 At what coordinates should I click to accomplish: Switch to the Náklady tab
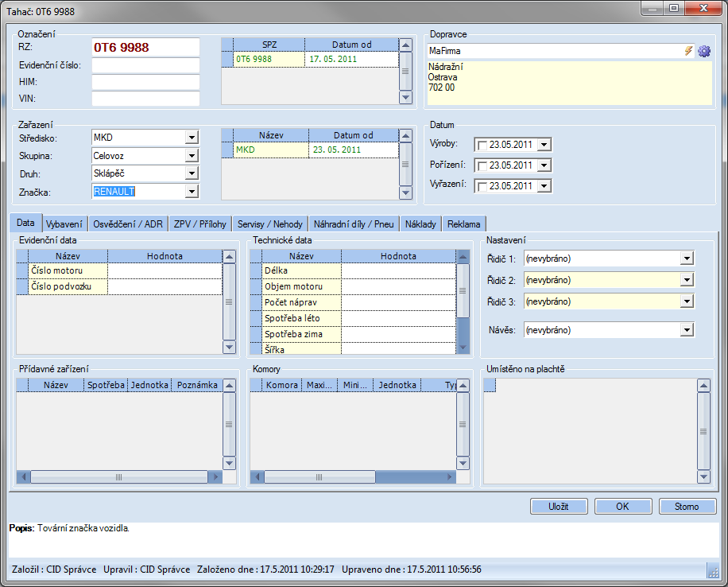point(420,224)
